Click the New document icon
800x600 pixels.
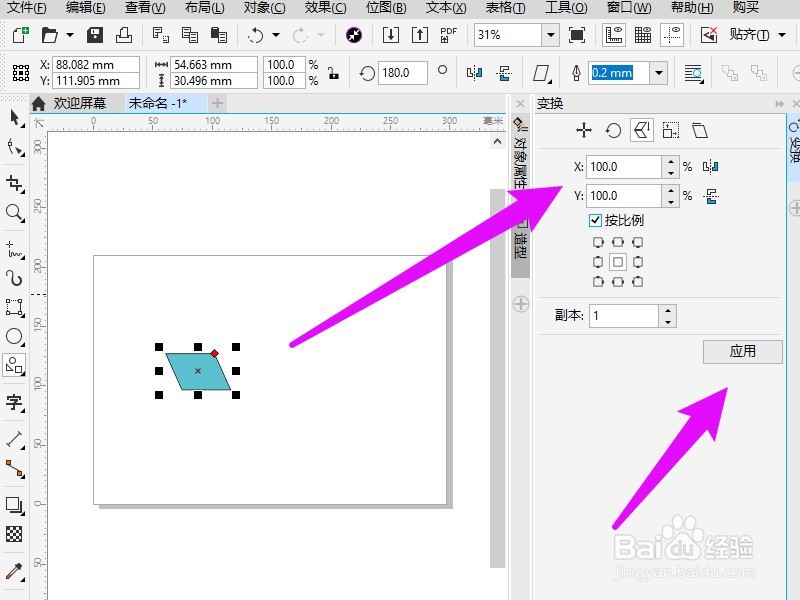click(x=20, y=35)
